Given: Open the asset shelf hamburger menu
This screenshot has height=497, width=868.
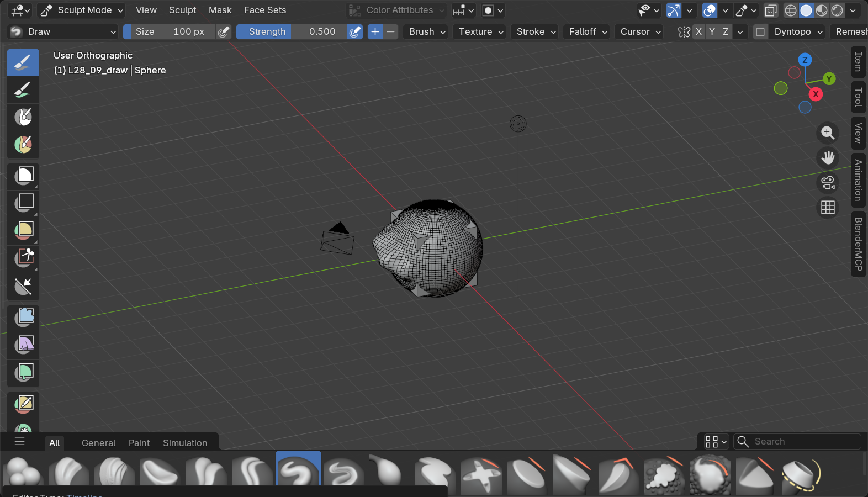Looking at the screenshot, I should click(20, 441).
